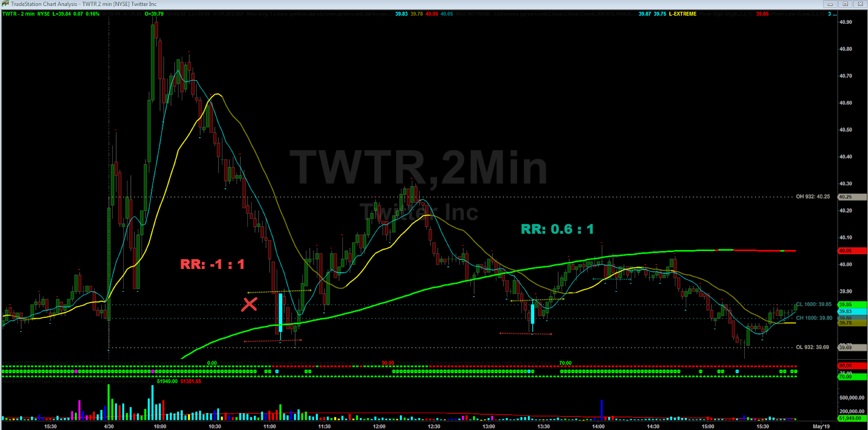Click the green "O=39.79" open value

(x=154, y=14)
